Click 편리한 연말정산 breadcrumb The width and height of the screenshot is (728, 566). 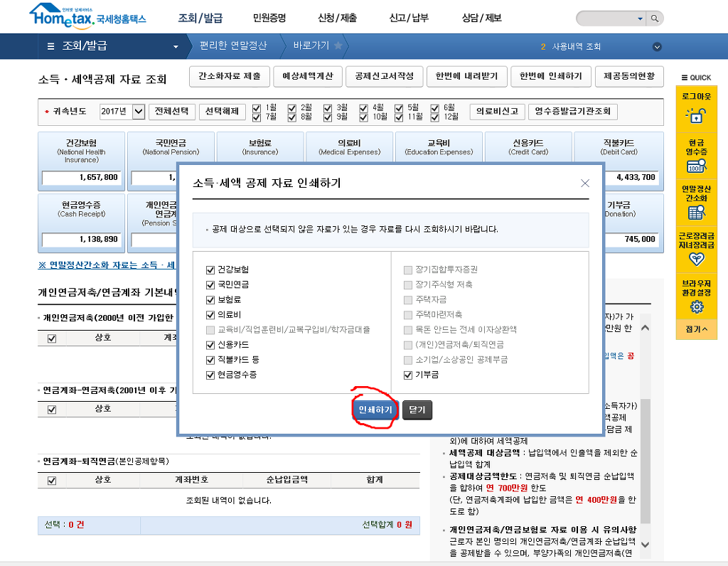tap(233, 46)
